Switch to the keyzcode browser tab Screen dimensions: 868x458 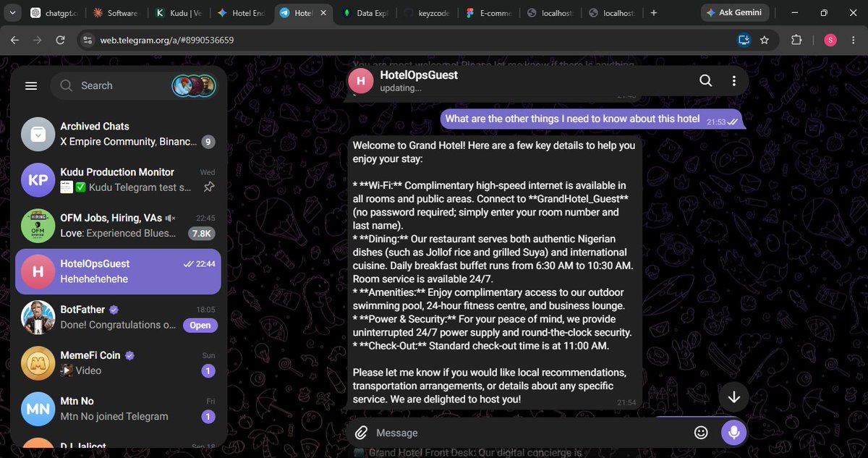point(427,13)
